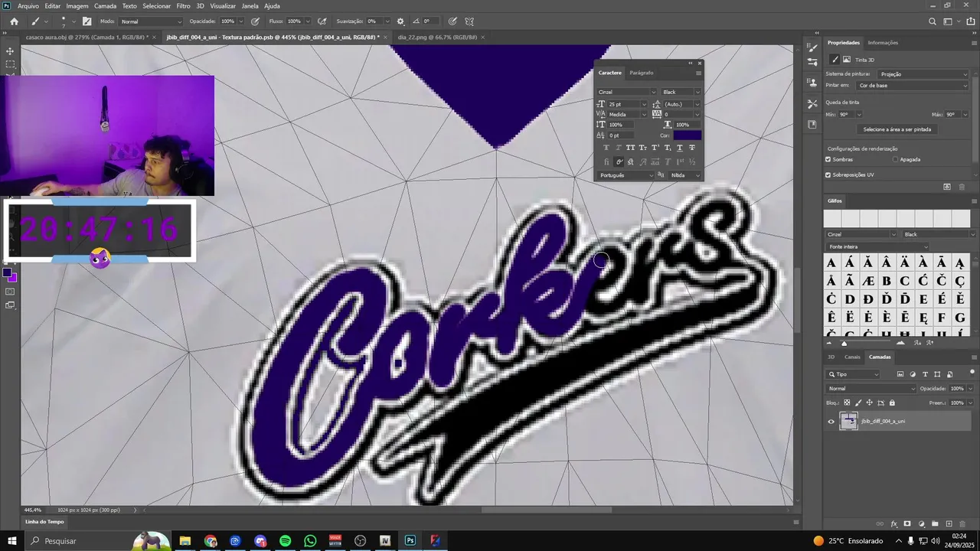Lock transparent pixels in layers panel
Image resolution: width=980 pixels, height=551 pixels.
[847, 403]
